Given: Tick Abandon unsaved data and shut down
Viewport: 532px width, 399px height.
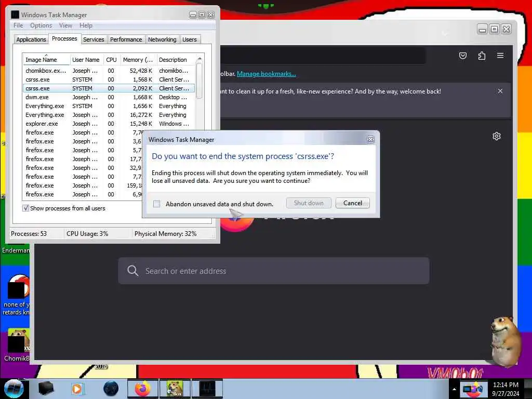Looking at the screenshot, I should (x=156, y=204).
